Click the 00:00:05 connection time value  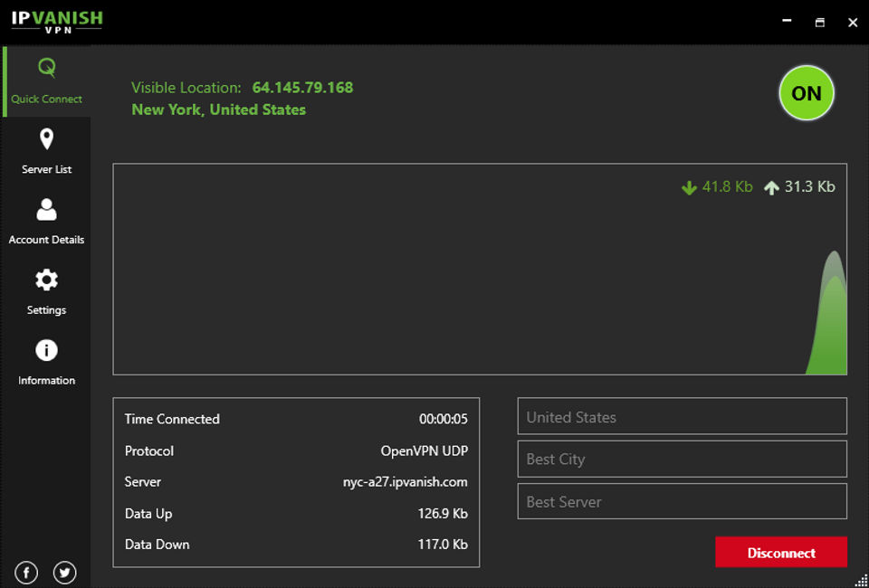point(444,419)
